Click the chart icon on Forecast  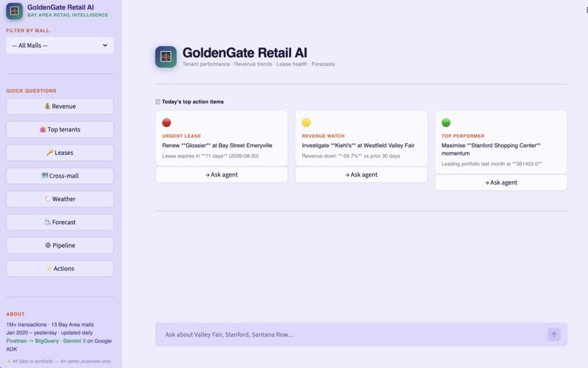pos(47,222)
